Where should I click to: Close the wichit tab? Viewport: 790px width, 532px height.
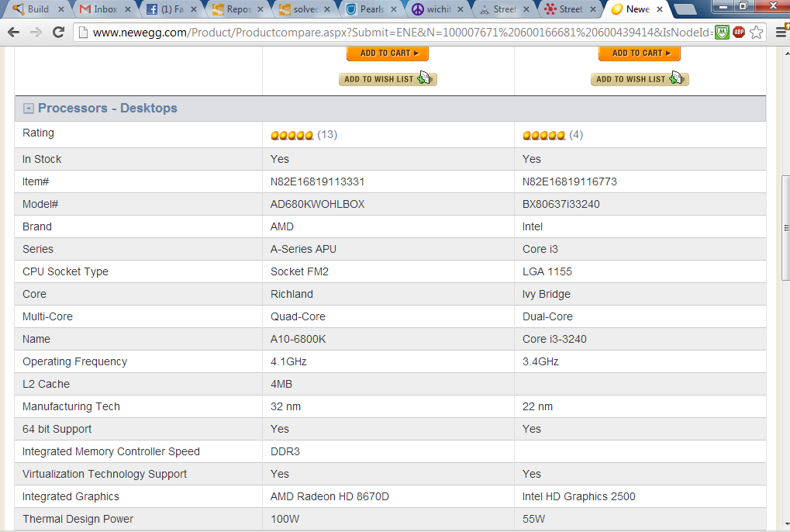tap(460, 9)
